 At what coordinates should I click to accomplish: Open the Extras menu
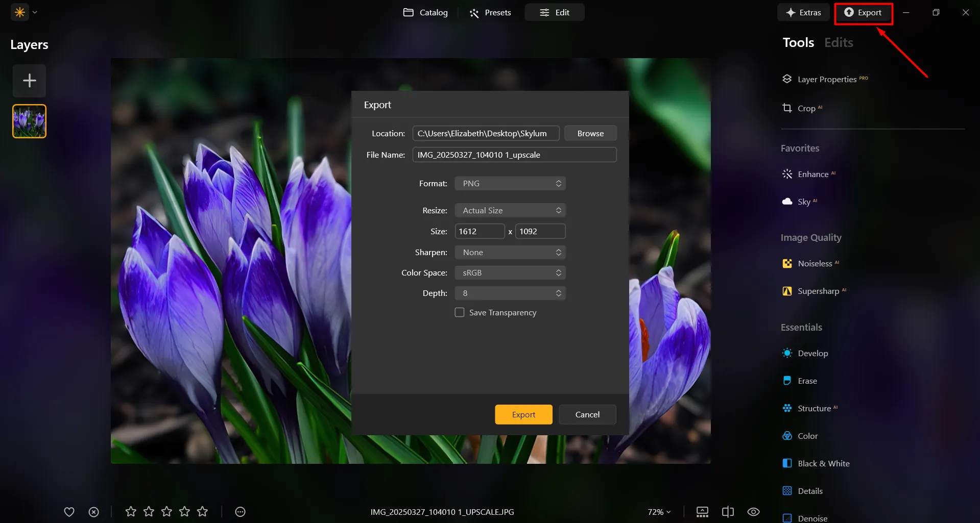coord(803,12)
